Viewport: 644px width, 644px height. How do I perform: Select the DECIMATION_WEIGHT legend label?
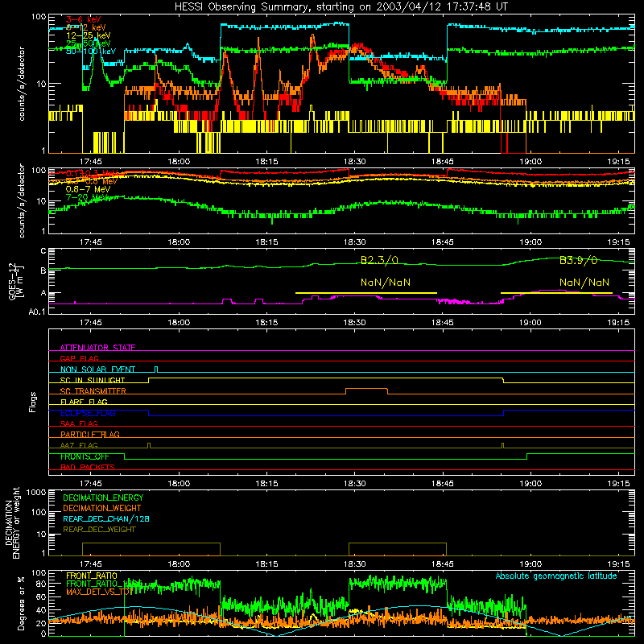point(102,508)
